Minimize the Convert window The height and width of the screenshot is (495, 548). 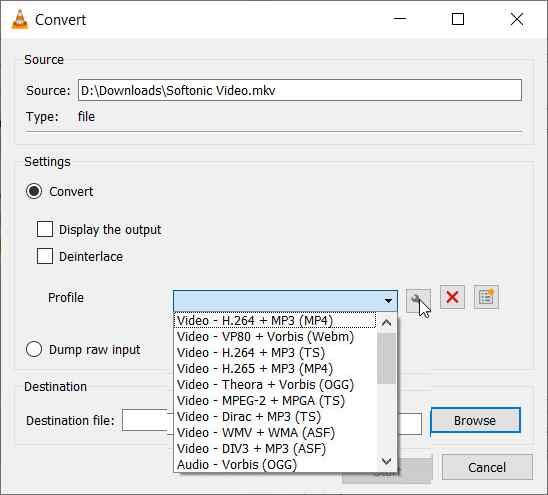click(x=400, y=19)
